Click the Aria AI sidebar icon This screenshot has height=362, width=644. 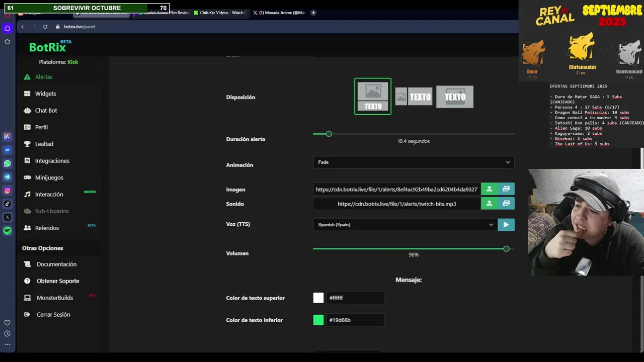7,136
